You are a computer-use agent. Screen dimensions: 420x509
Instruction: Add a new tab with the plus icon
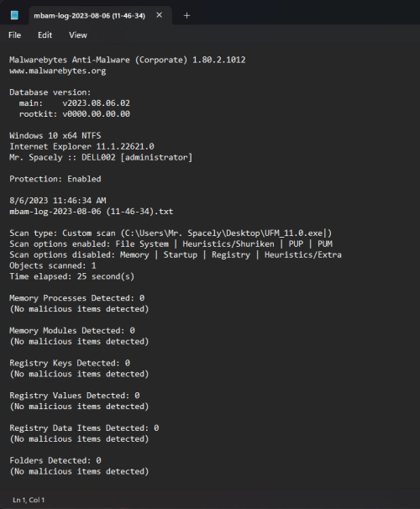coord(186,15)
